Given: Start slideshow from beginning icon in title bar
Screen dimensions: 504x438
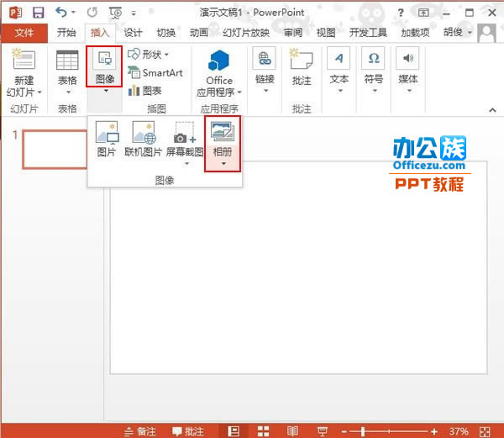Looking at the screenshot, I should 115,13.
